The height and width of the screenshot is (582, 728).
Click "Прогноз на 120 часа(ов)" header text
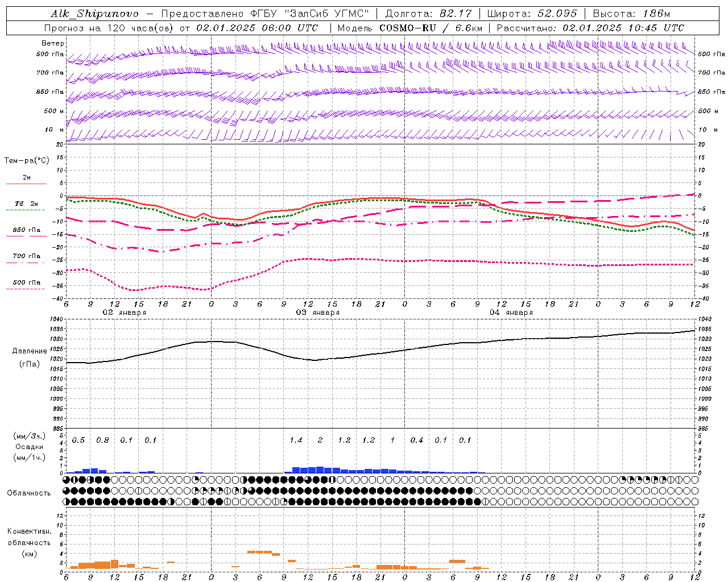109,28
